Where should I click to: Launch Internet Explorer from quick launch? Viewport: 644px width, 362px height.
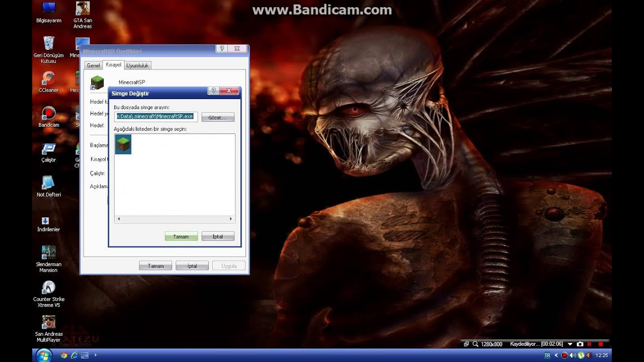74,355
